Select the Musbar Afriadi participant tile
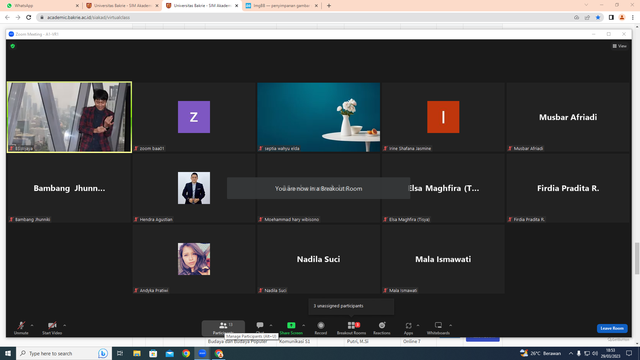Image resolution: width=640 pixels, height=360 pixels. click(568, 117)
